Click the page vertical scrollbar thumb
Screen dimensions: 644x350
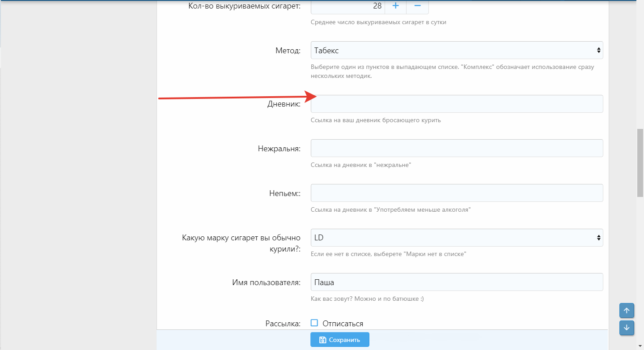coord(640,163)
